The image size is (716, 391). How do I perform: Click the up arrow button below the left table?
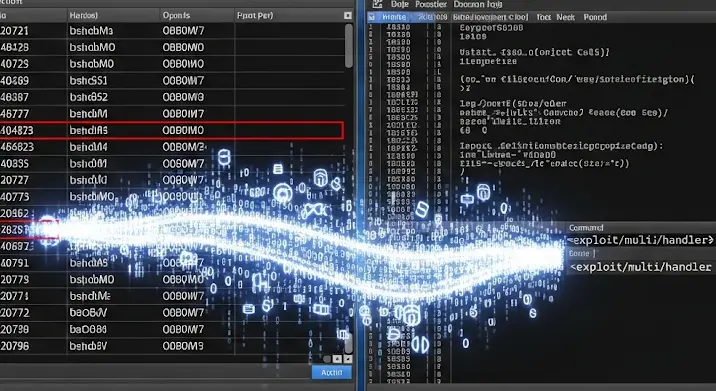click(337, 359)
